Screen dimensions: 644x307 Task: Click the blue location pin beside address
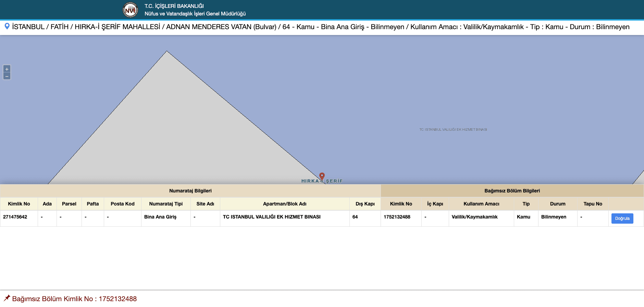pos(7,26)
